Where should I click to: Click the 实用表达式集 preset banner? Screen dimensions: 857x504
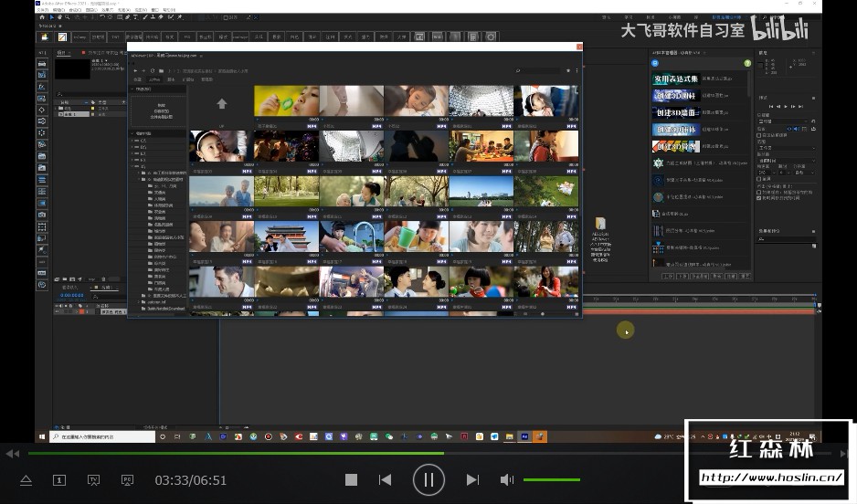click(676, 79)
